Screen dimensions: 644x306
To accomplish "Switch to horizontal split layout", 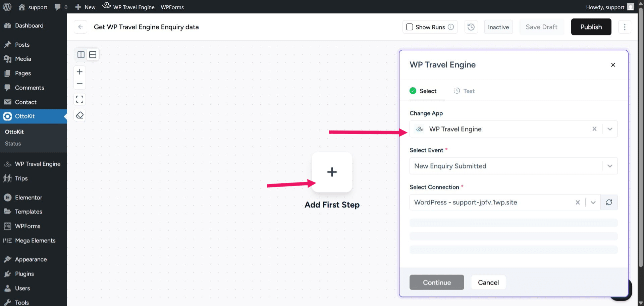I will click(93, 54).
